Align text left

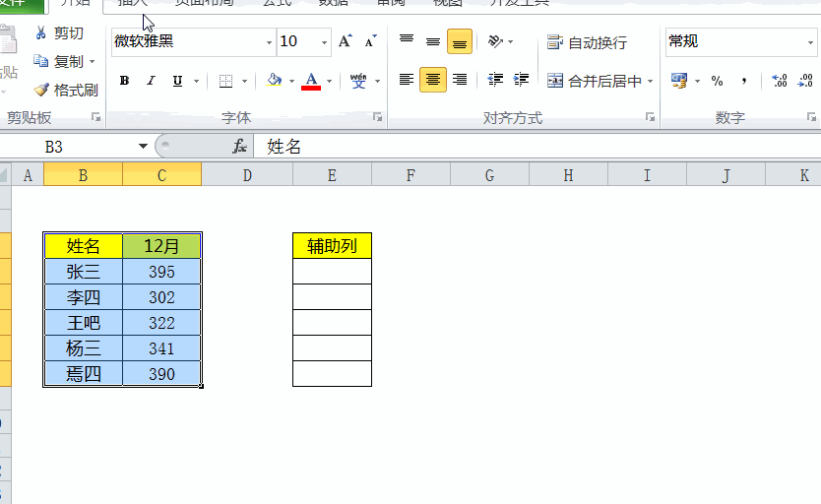[407, 80]
